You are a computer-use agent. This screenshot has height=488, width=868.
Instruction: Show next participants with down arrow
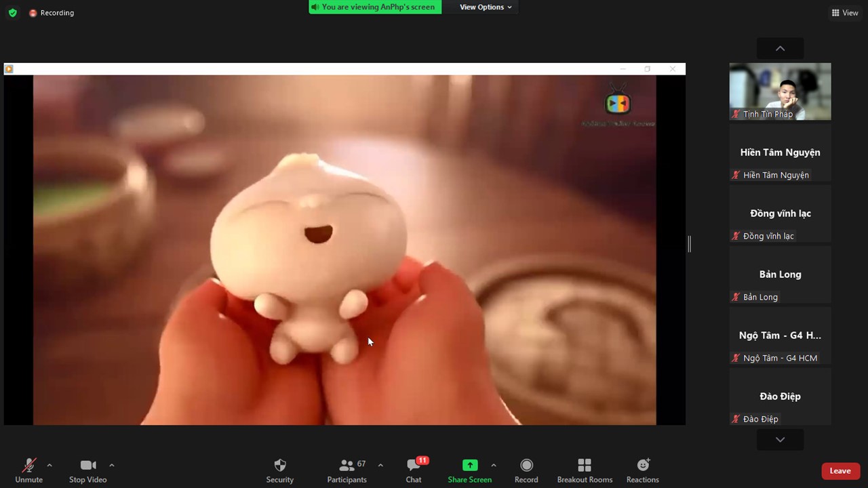point(780,440)
